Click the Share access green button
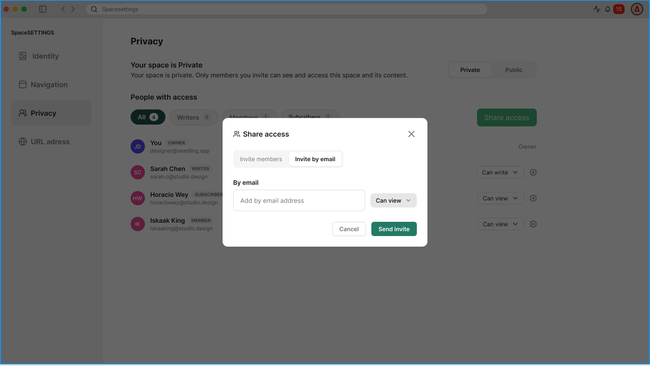The image size is (650, 366). coord(507,118)
